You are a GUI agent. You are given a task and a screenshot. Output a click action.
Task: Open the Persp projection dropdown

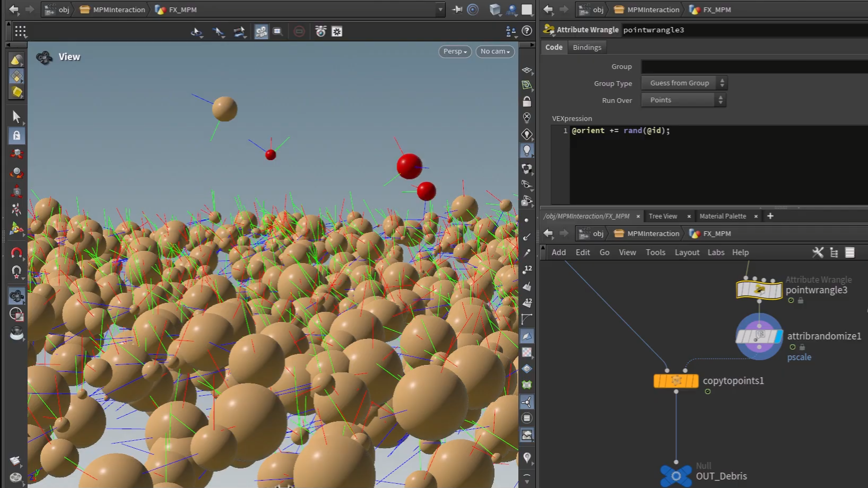[455, 51]
